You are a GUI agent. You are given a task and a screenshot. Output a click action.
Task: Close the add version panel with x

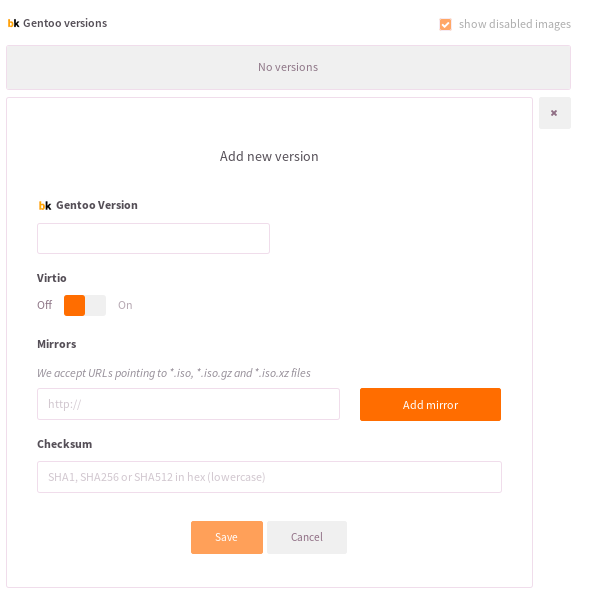pyautogui.click(x=554, y=113)
